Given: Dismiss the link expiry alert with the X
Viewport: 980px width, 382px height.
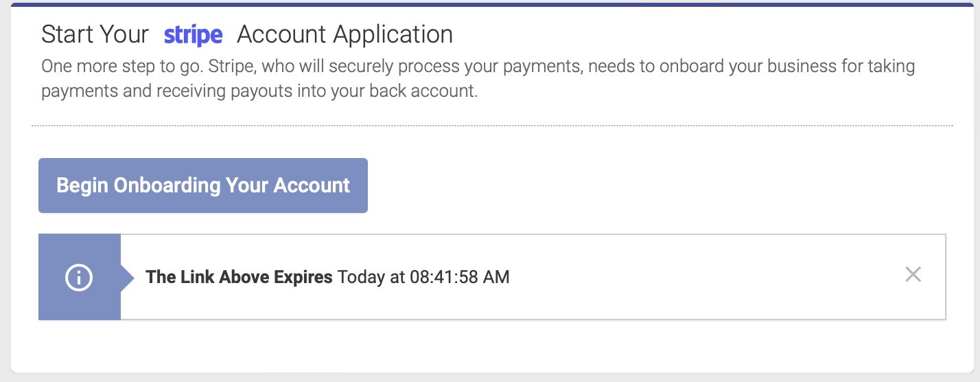Looking at the screenshot, I should click(913, 275).
